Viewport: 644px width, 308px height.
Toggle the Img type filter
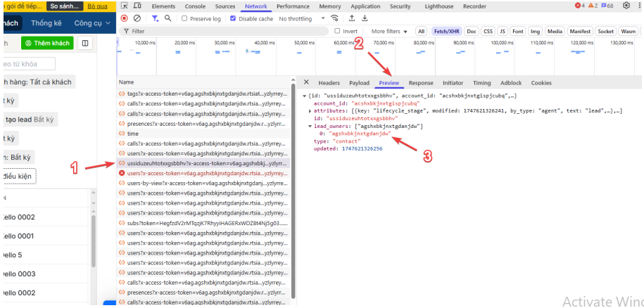point(535,31)
